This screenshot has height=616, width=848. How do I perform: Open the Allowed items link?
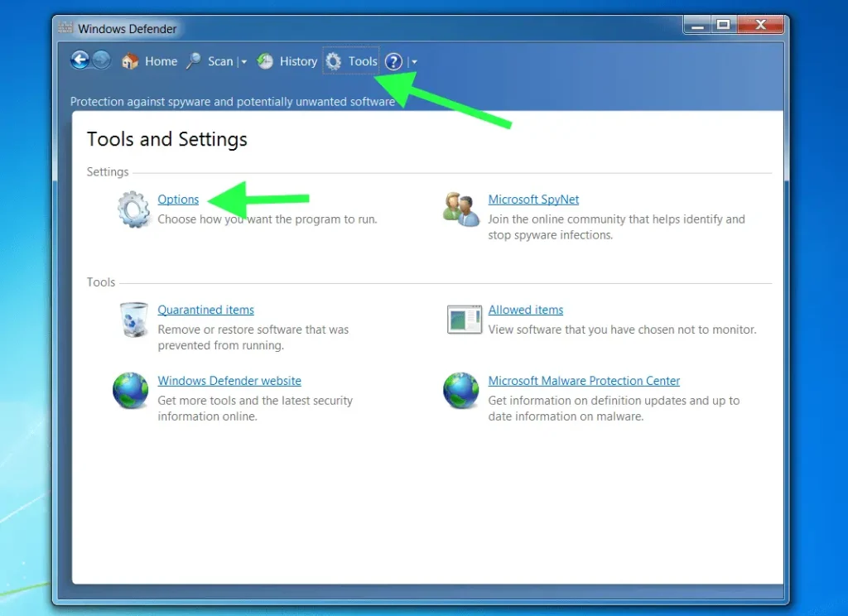click(525, 310)
